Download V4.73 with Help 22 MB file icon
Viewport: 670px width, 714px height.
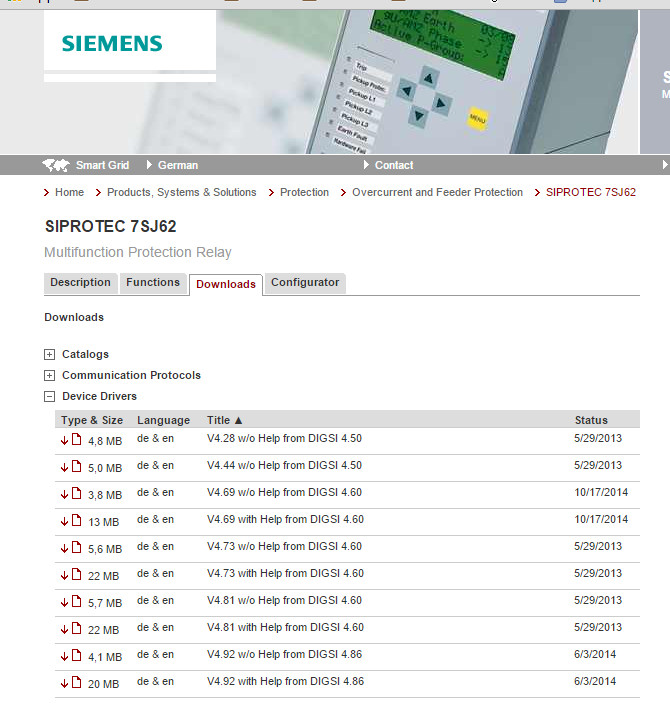(77, 574)
